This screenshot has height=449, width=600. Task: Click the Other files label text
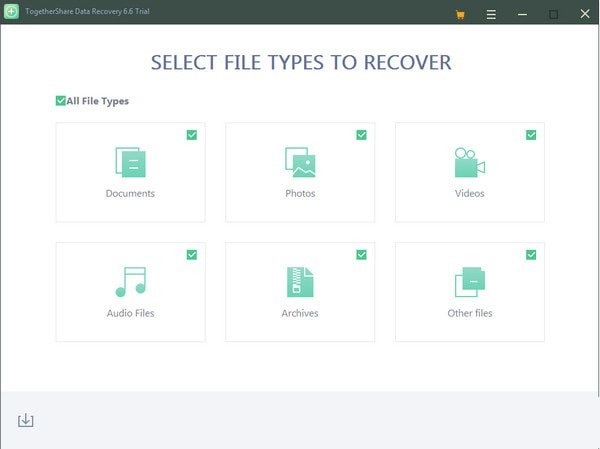pyautogui.click(x=470, y=313)
